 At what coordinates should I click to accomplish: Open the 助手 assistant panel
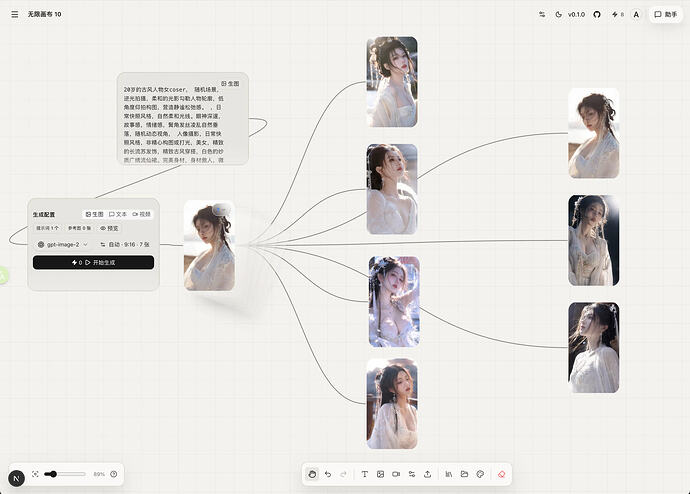point(666,14)
